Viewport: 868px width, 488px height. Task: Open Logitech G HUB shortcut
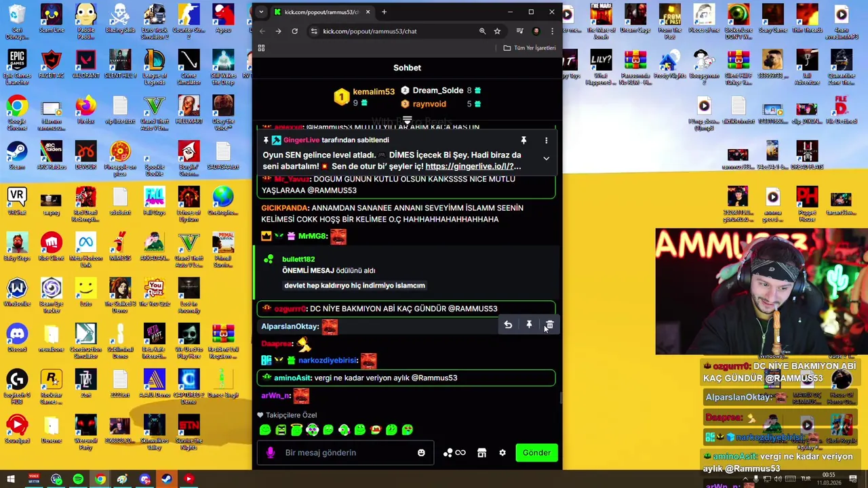point(17,386)
